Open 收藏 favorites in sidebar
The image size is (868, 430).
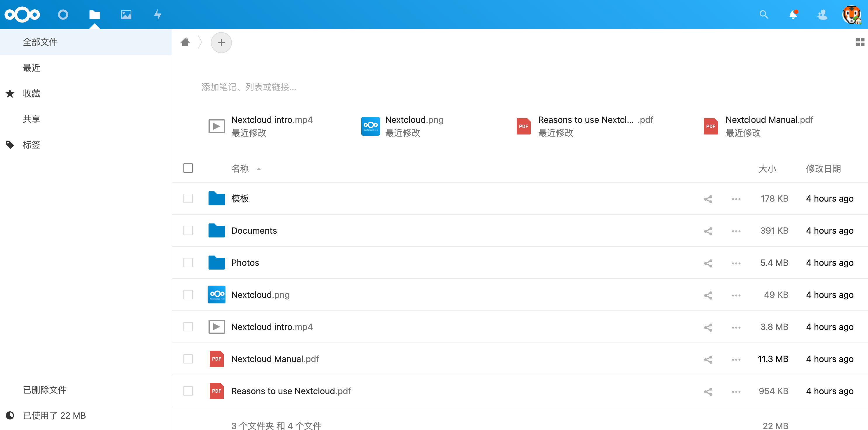pyautogui.click(x=86, y=93)
